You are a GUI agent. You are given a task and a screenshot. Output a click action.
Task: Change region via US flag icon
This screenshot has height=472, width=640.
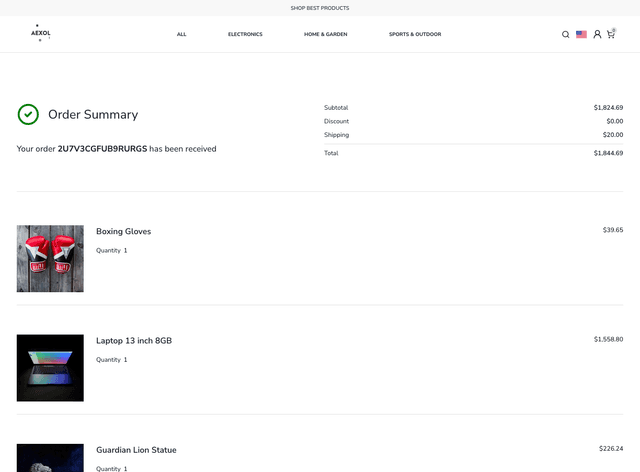pos(581,34)
